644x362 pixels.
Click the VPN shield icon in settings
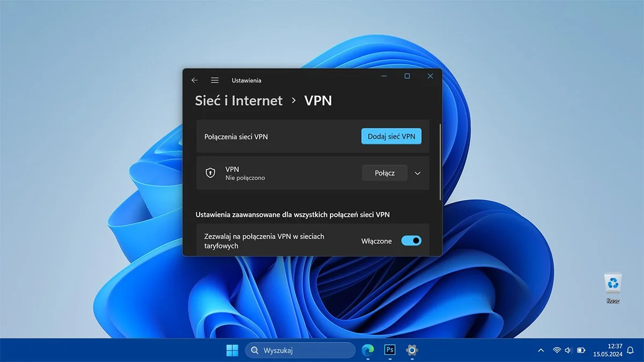tap(209, 173)
